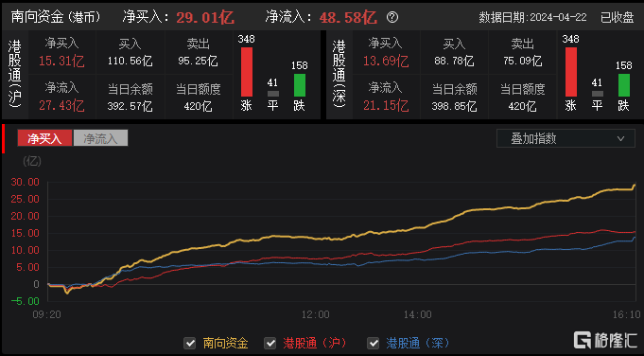Click the green falling bar in 港股通(沪) panel
The height and width of the screenshot is (356, 644).
click(300, 85)
